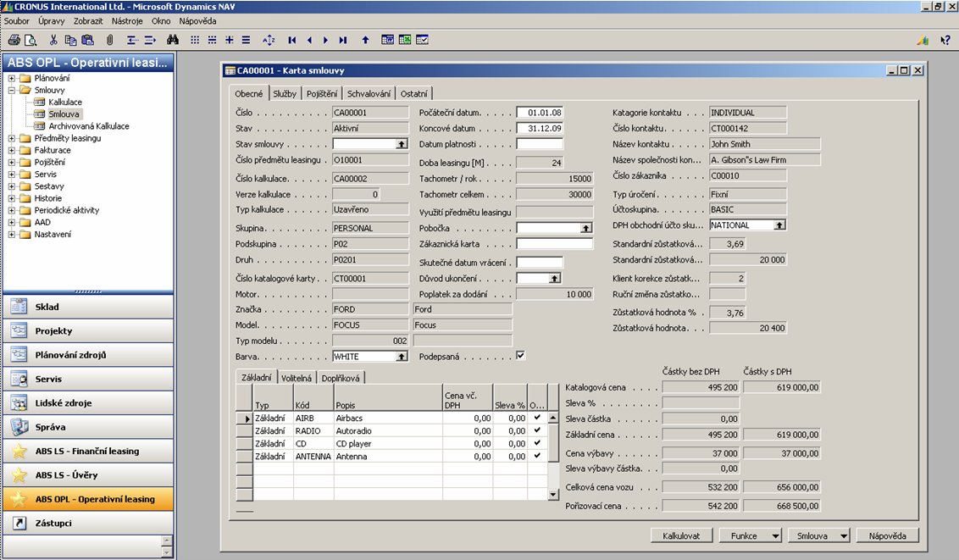Open the Soubor menu
959x560 pixels.
tap(16, 21)
